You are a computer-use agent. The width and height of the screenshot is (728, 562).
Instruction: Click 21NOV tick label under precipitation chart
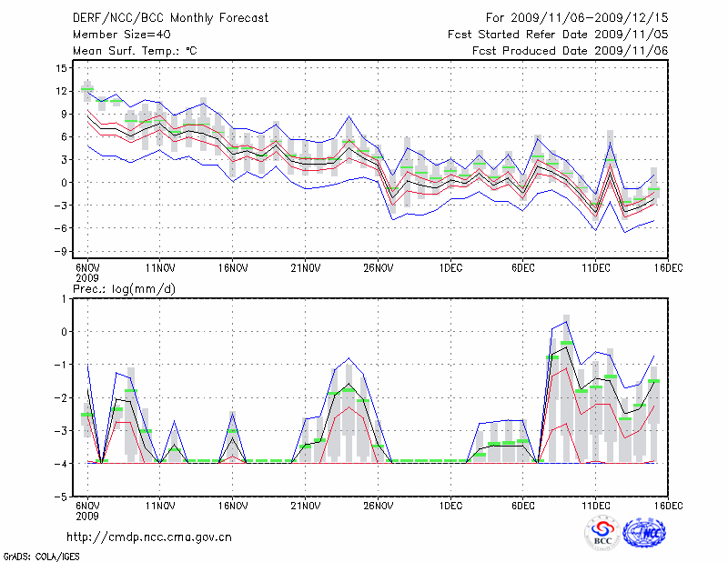coord(306,505)
